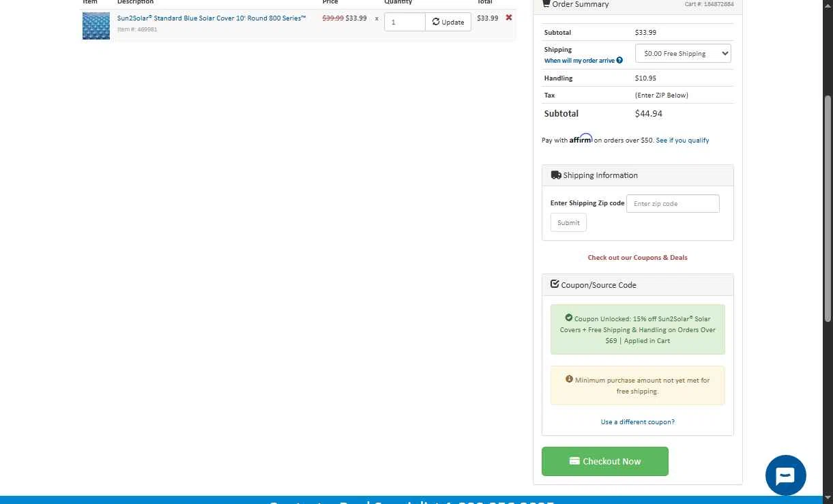Viewport: 833px width, 504px height.
Task: Click the 'Item #: 469981' text
Action: [137, 29]
